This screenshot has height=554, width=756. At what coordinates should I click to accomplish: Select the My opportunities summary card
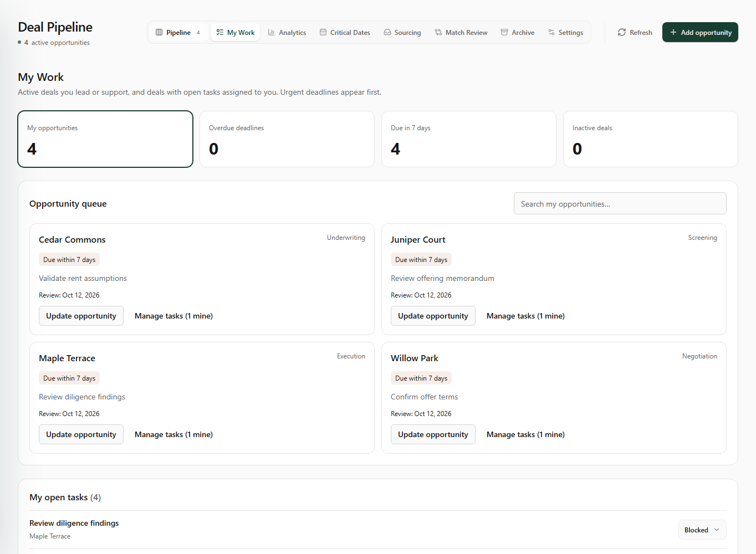[x=105, y=139]
